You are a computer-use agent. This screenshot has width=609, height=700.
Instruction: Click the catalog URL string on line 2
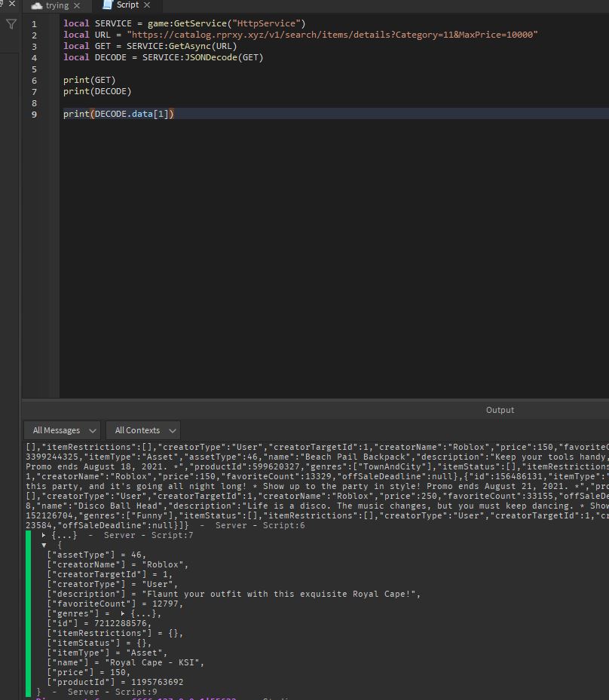(x=332, y=35)
